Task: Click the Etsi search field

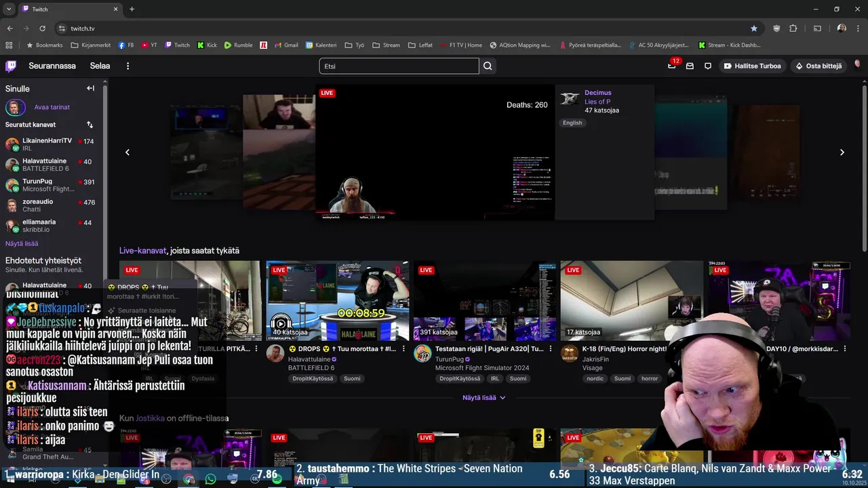Action: tap(399, 66)
